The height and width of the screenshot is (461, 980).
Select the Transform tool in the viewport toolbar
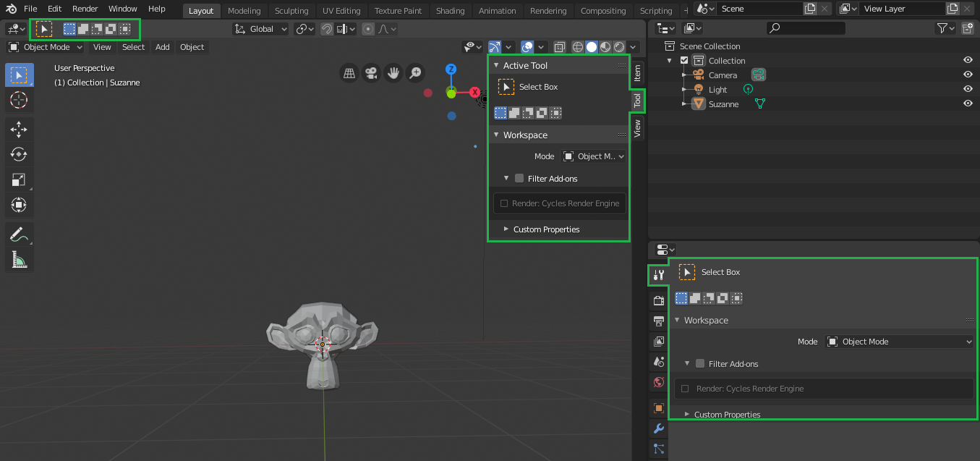coord(19,205)
